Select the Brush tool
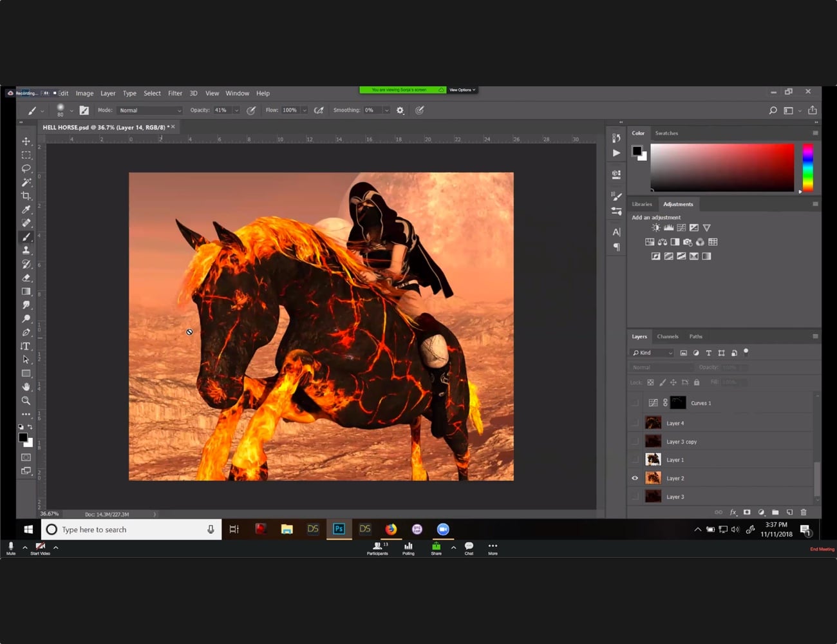This screenshot has width=837, height=644. (27, 236)
